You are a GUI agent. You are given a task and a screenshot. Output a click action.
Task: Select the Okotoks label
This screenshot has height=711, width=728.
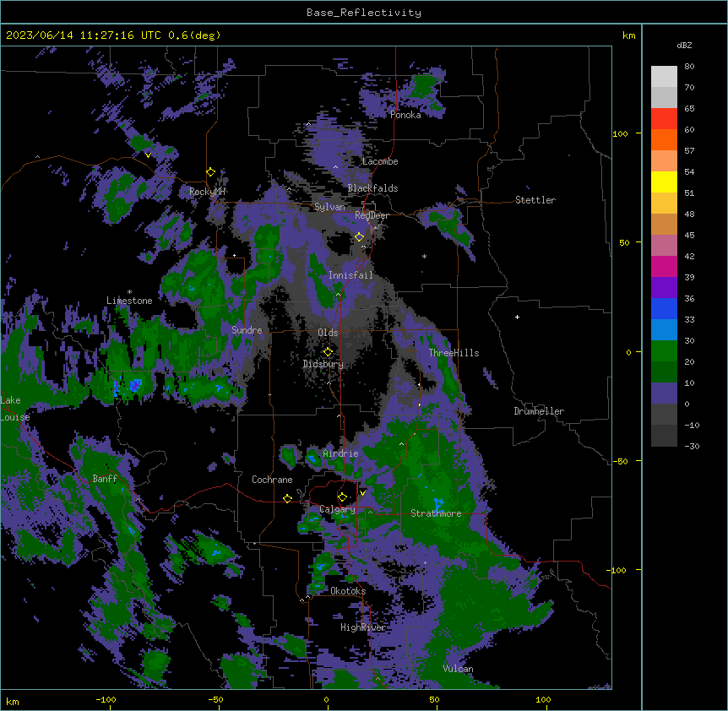348,591
